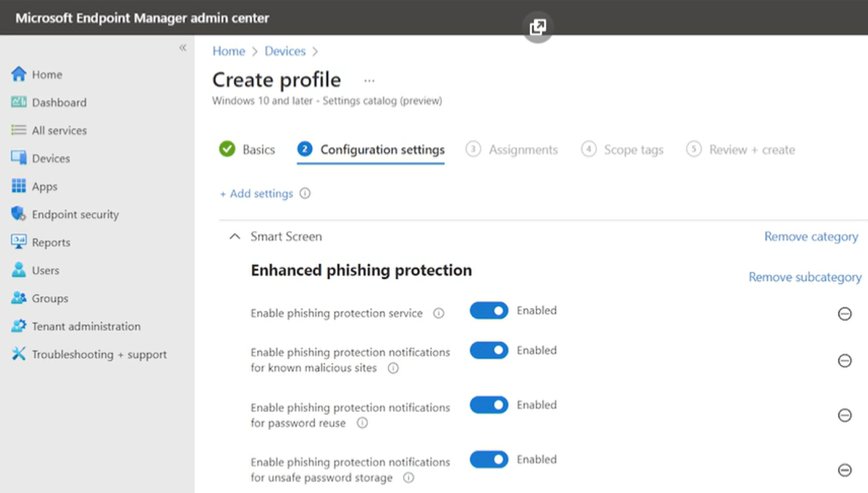Remove the unsafe password storage notification setting
Screen dimensions: 868x493
845,470
